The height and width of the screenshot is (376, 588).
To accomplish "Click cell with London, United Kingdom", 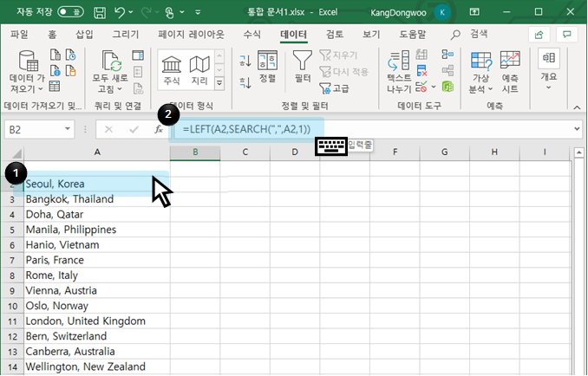I will (x=97, y=321).
